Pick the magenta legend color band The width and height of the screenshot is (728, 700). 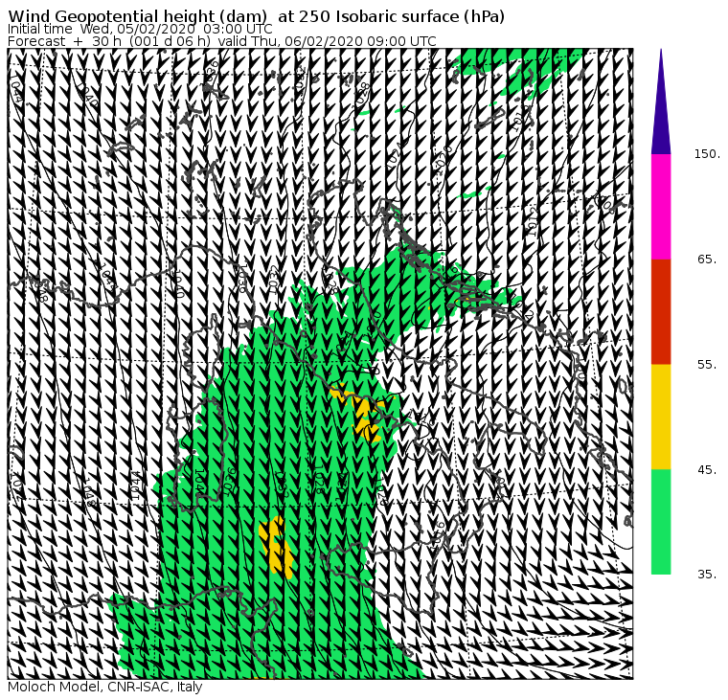tap(661, 207)
